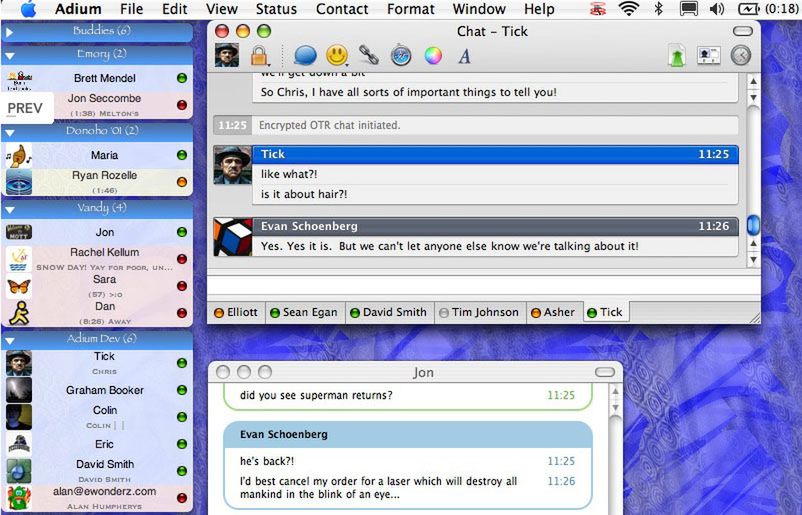
Task: Open the Window menu
Action: 479,9
